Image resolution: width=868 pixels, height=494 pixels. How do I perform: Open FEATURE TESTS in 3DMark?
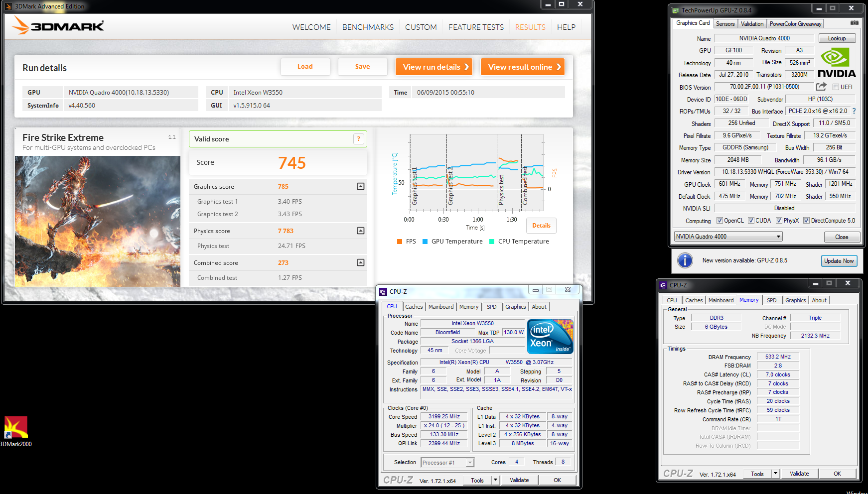tap(476, 27)
